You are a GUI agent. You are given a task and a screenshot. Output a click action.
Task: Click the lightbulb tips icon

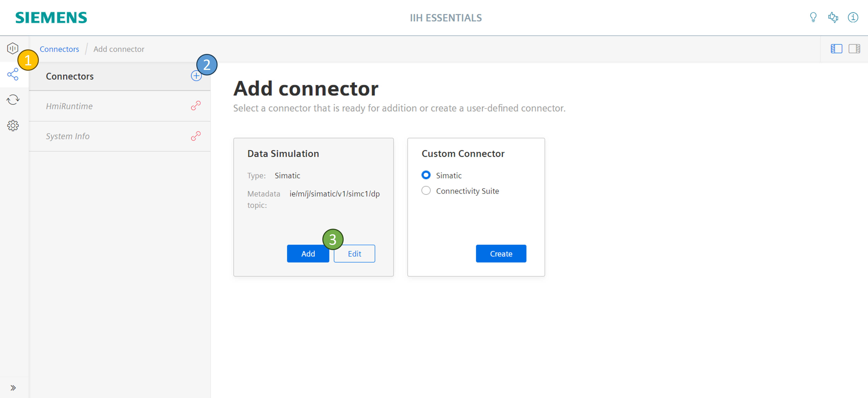813,17
